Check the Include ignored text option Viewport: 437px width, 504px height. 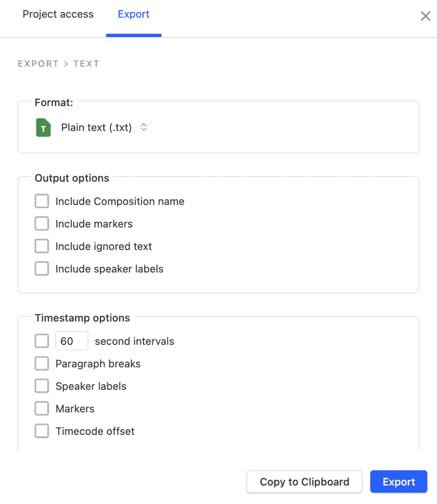pos(42,247)
